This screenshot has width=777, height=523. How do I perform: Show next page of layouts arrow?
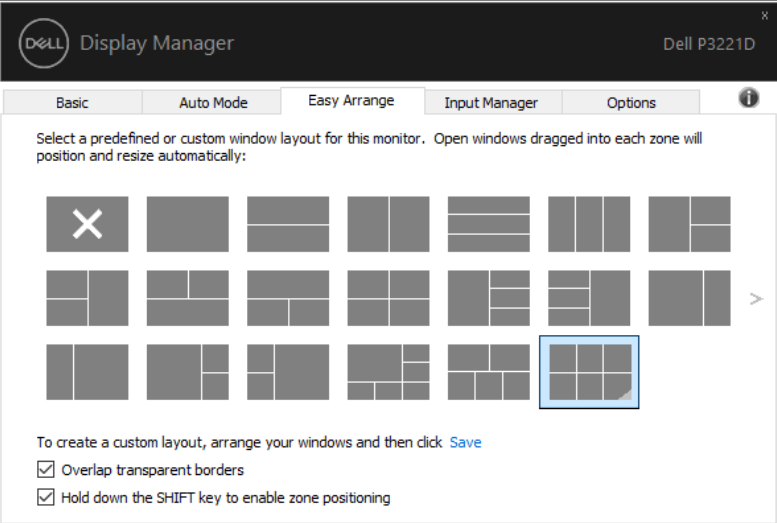(756, 298)
